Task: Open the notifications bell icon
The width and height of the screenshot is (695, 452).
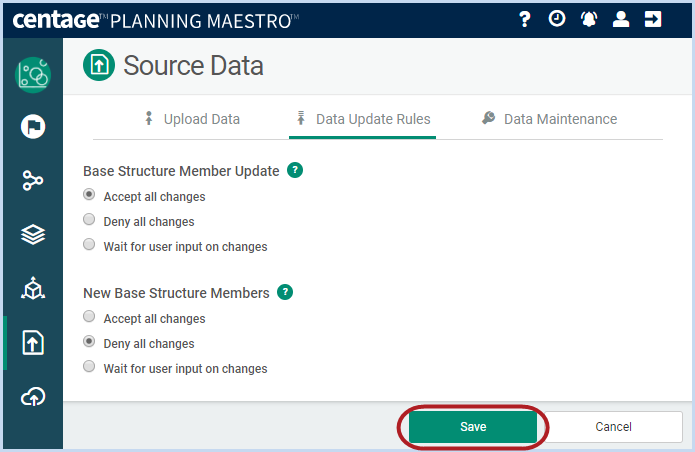Action: click(589, 19)
